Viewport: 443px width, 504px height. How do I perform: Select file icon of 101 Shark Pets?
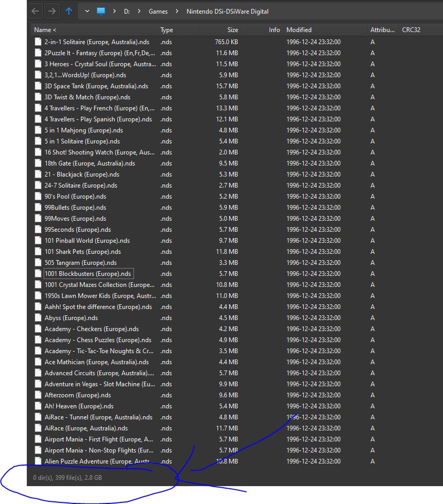38,251
